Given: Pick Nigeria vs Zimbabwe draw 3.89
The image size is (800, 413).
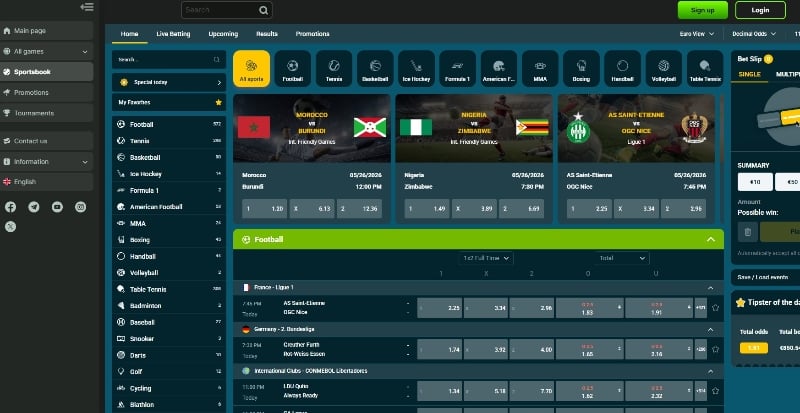Looking at the screenshot, I should tap(474, 209).
